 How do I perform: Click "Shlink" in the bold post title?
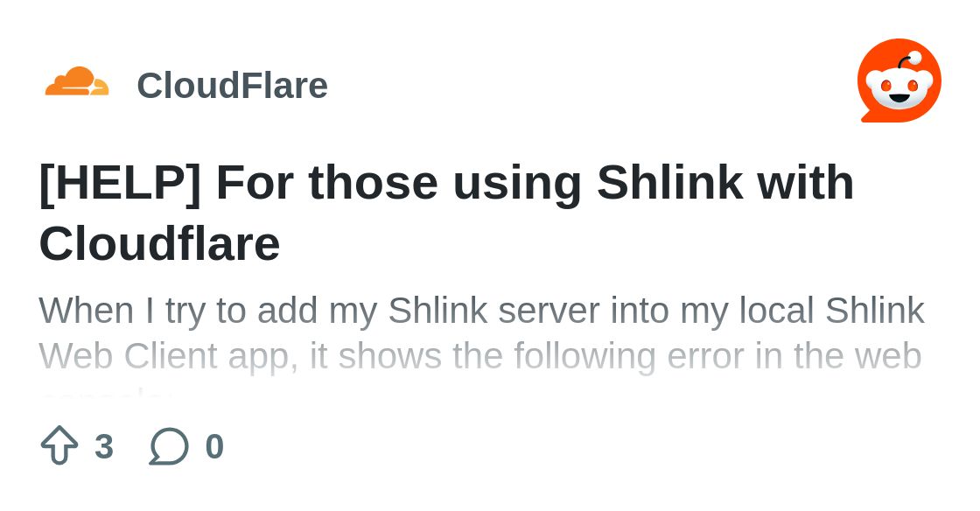pos(669,183)
